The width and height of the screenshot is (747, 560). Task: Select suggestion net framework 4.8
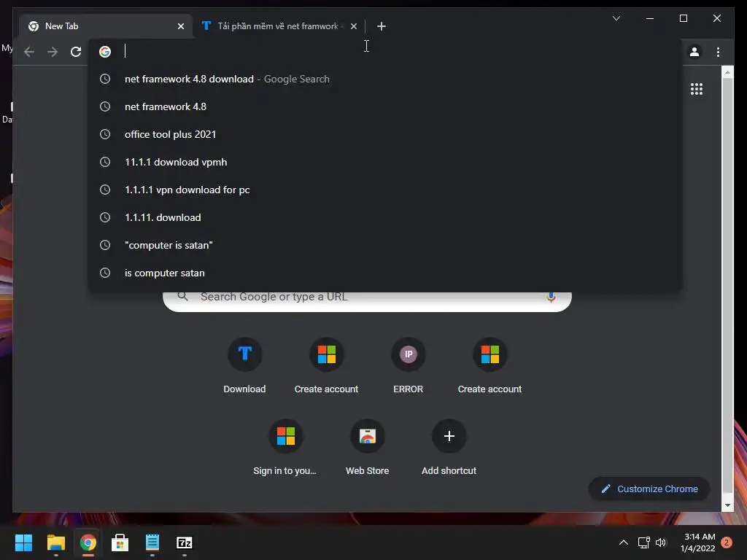point(385,106)
